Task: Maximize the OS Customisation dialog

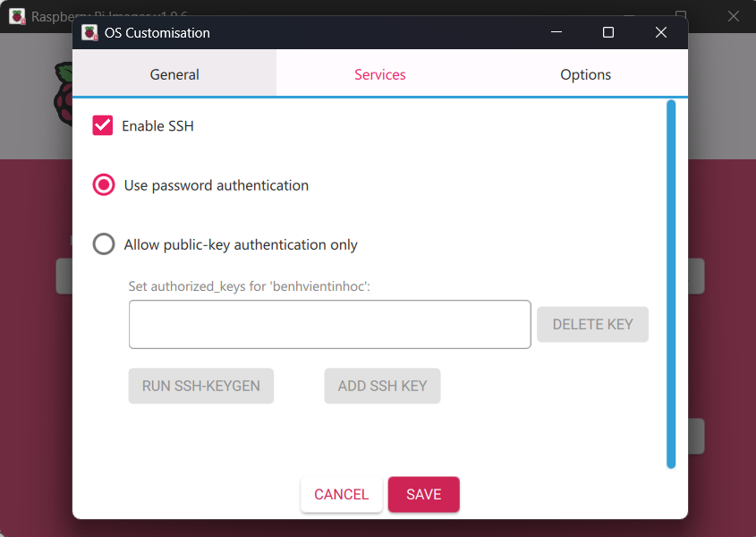Action: pos(608,33)
